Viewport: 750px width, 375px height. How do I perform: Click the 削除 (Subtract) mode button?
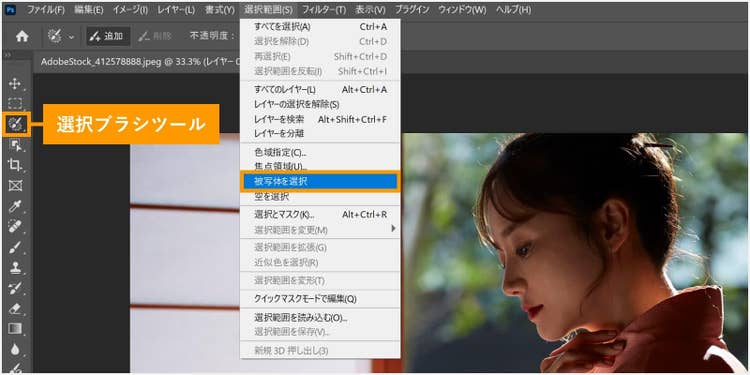[155, 36]
